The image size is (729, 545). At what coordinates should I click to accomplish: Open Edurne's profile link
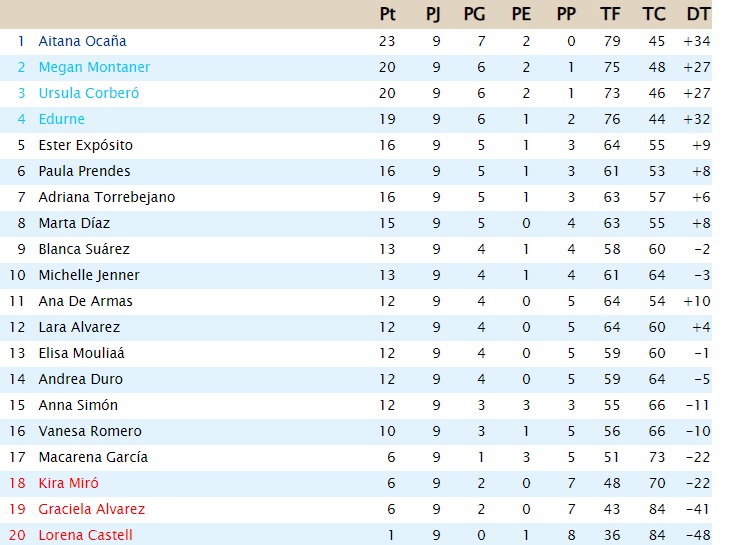[61, 119]
